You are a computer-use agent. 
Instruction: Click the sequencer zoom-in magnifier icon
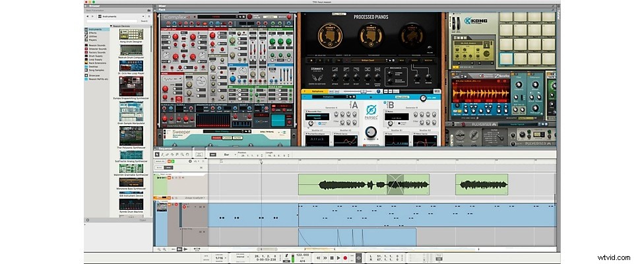164,249
